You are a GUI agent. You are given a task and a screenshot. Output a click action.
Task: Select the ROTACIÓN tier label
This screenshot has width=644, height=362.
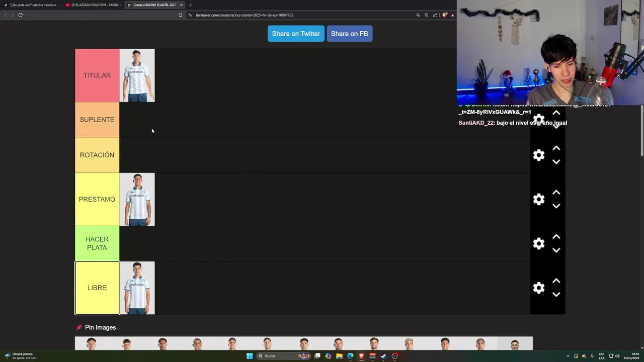97,155
